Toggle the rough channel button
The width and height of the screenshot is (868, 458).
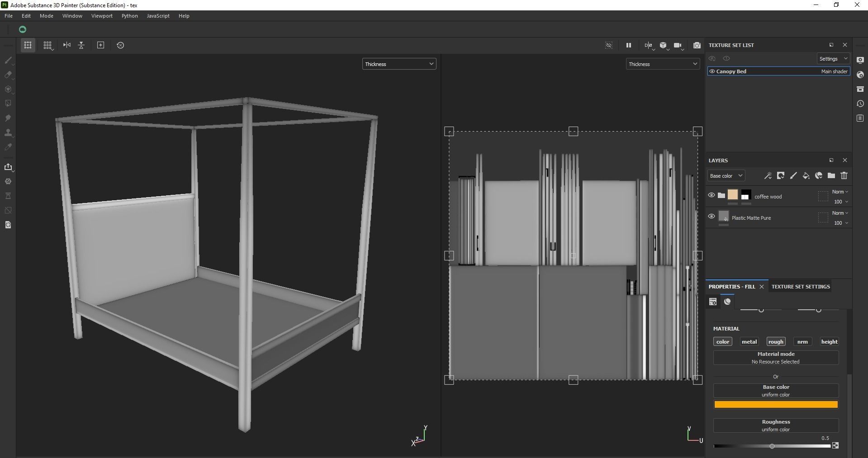pyautogui.click(x=776, y=342)
